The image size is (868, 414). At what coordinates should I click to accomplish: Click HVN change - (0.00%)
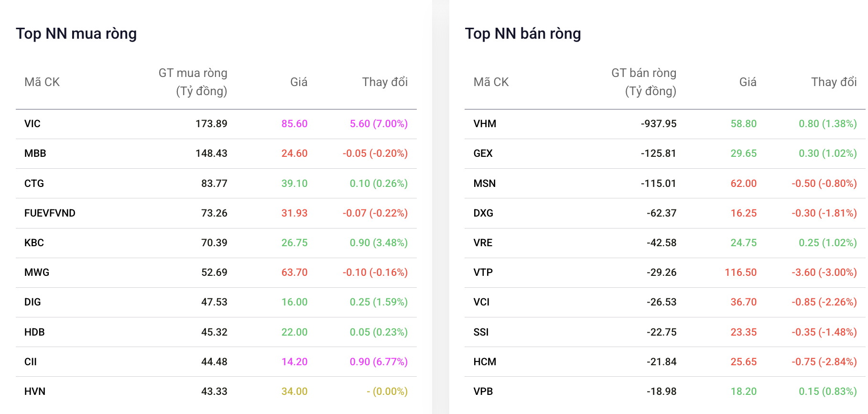pyautogui.click(x=387, y=392)
